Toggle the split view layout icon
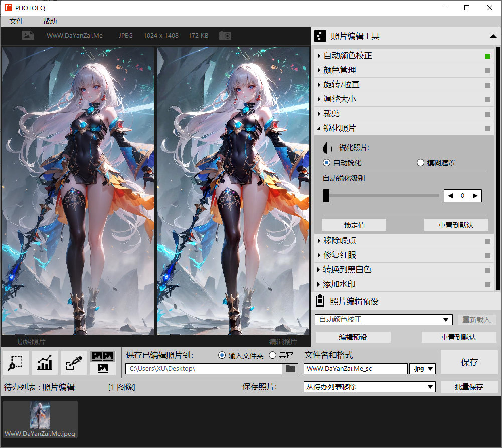 coord(102,363)
